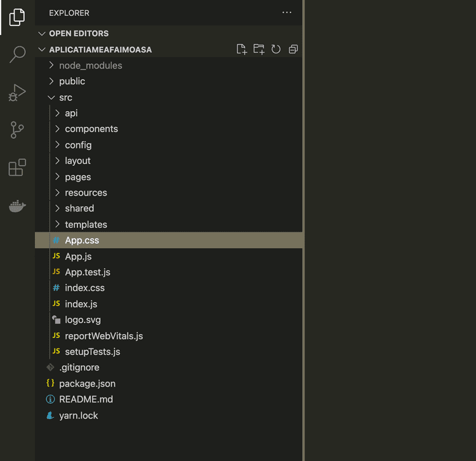Open package.json file
The width and height of the screenshot is (476, 461).
(87, 384)
